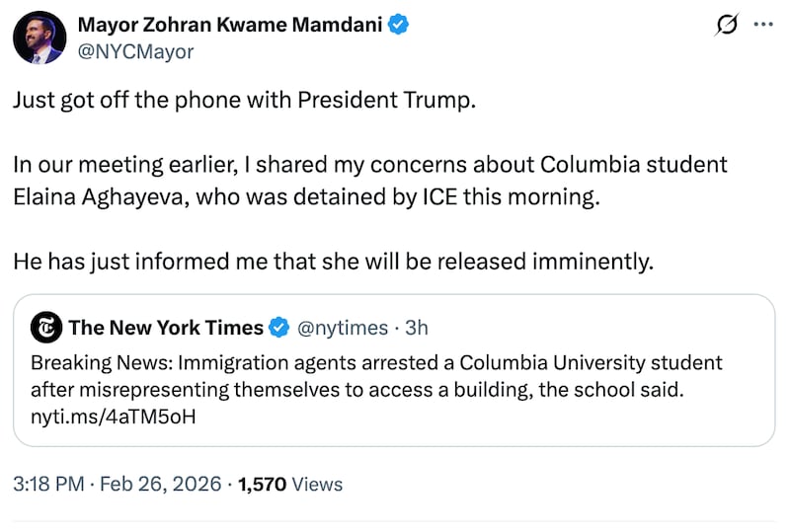This screenshot has width=790, height=532.
Task: Click the verified badge beside The New York Times
Action: [x=279, y=328]
